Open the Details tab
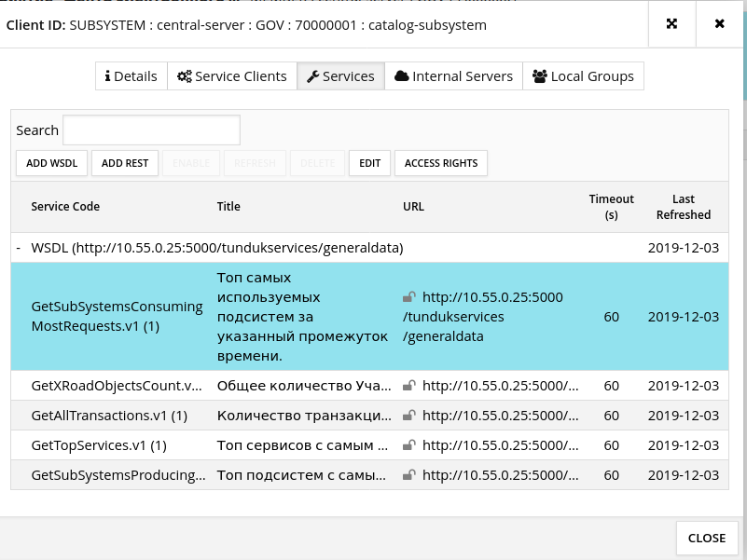Screen dimensions: 747x560 coord(131,76)
